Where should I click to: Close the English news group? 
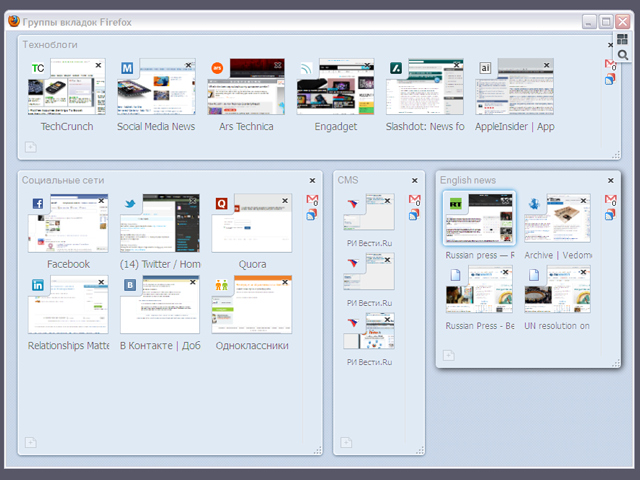[x=610, y=181]
